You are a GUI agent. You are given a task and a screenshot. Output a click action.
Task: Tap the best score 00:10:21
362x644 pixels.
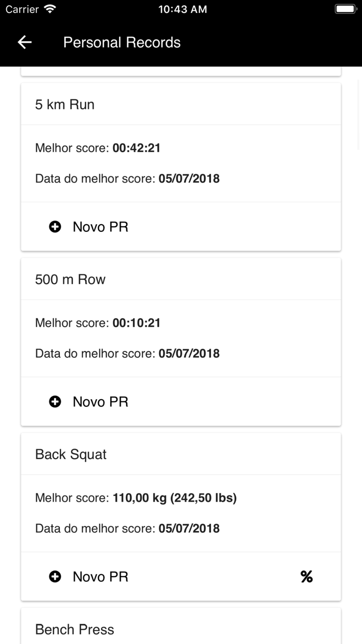coord(137,323)
